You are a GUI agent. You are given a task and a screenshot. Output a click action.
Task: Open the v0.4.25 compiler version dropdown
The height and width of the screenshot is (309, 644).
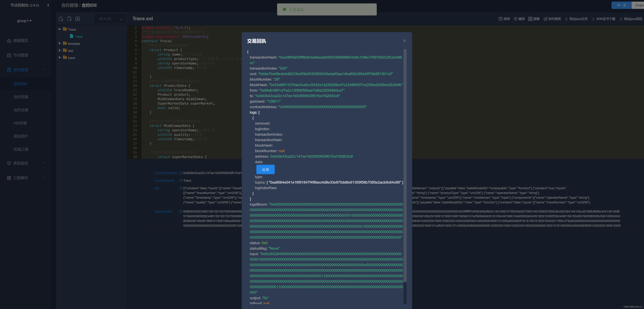[110, 19]
